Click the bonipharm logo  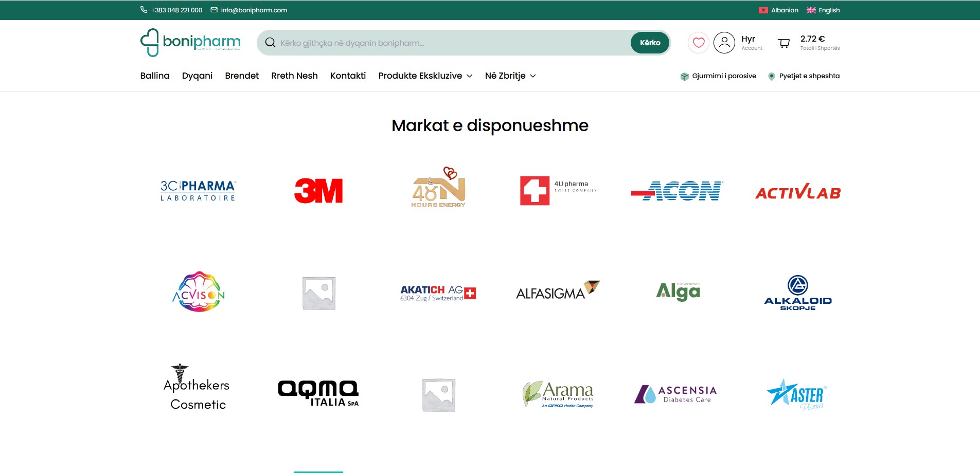coord(190,42)
